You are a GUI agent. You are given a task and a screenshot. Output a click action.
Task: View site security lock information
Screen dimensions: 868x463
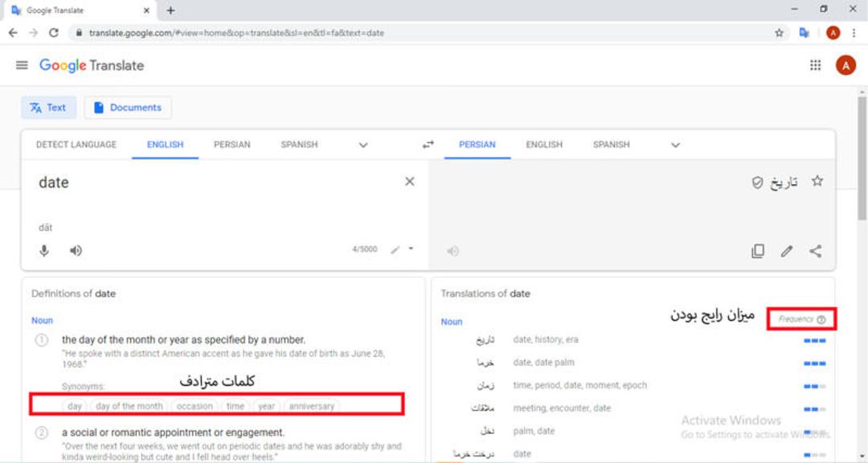tap(79, 33)
